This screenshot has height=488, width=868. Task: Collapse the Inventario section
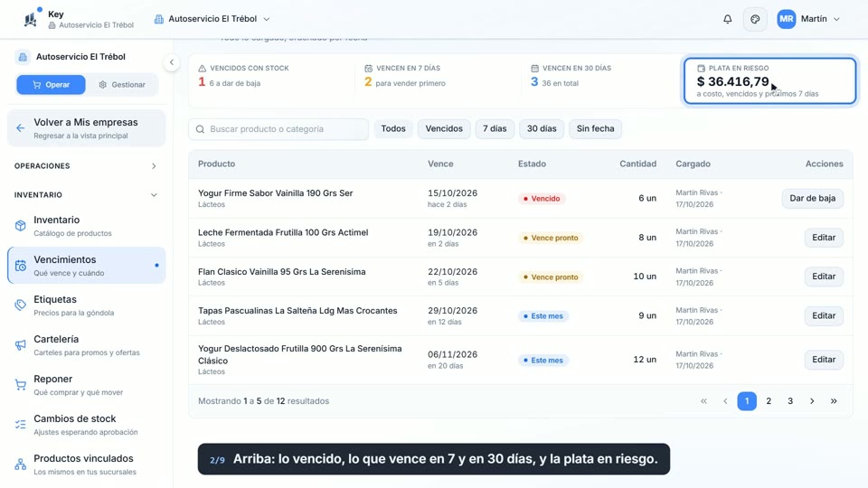pyautogui.click(x=86, y=195)
